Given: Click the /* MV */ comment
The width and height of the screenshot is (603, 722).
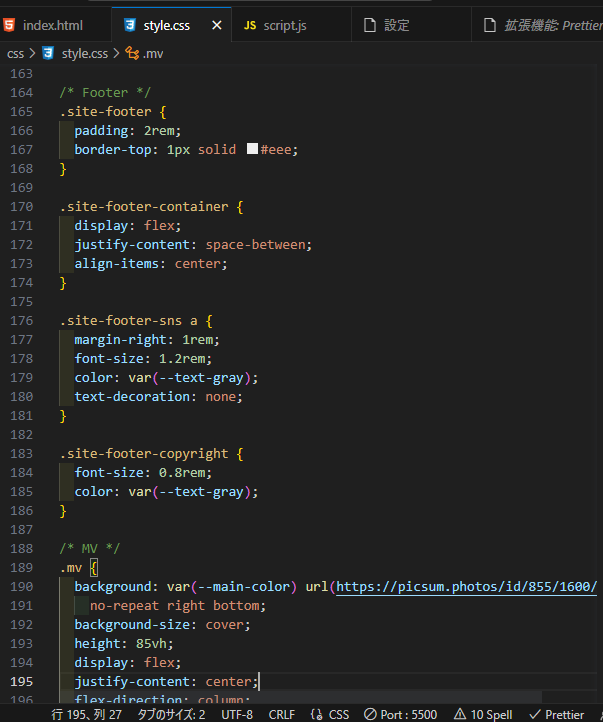Looking at the screenshot, I should (90, 548).
